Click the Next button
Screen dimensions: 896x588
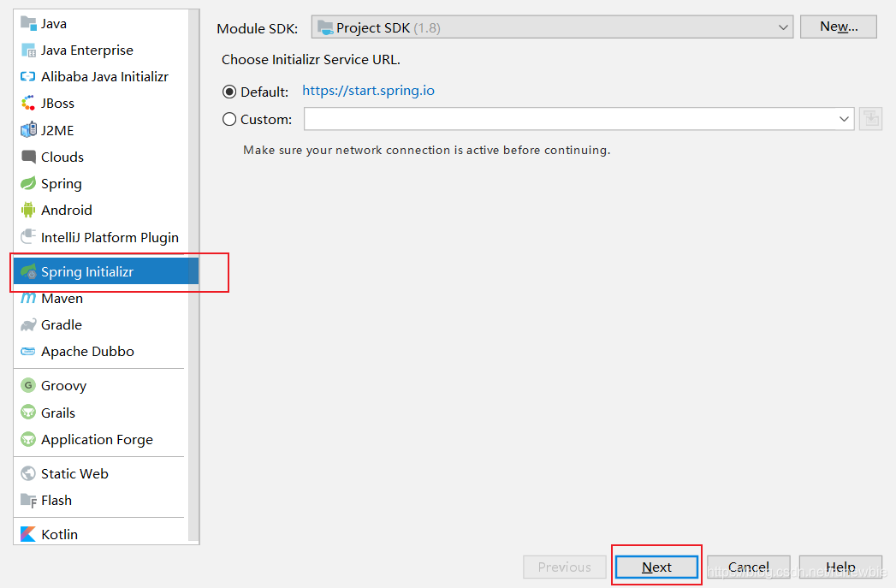pos(656,567)
